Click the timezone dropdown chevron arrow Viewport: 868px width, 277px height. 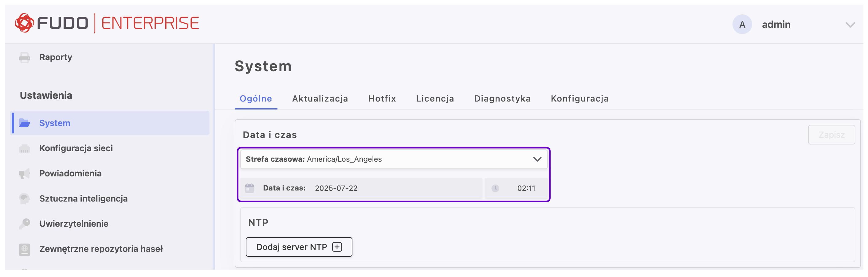click(537, 159)
